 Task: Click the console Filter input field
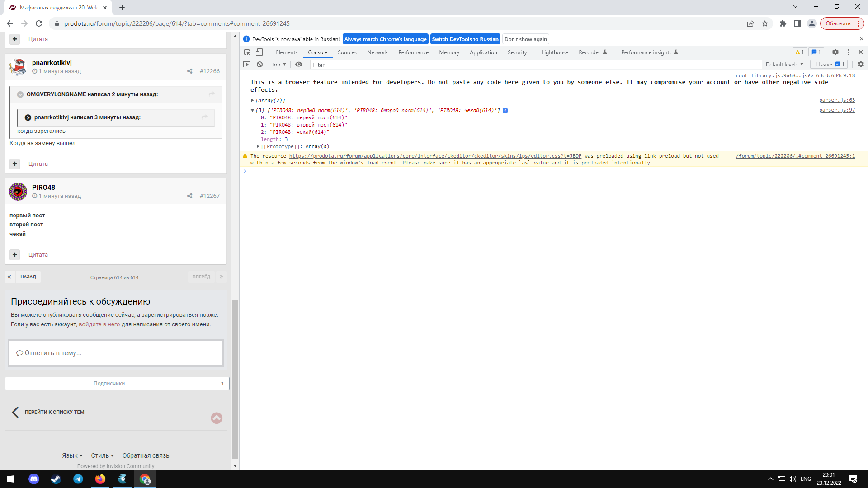pos(533,65)
